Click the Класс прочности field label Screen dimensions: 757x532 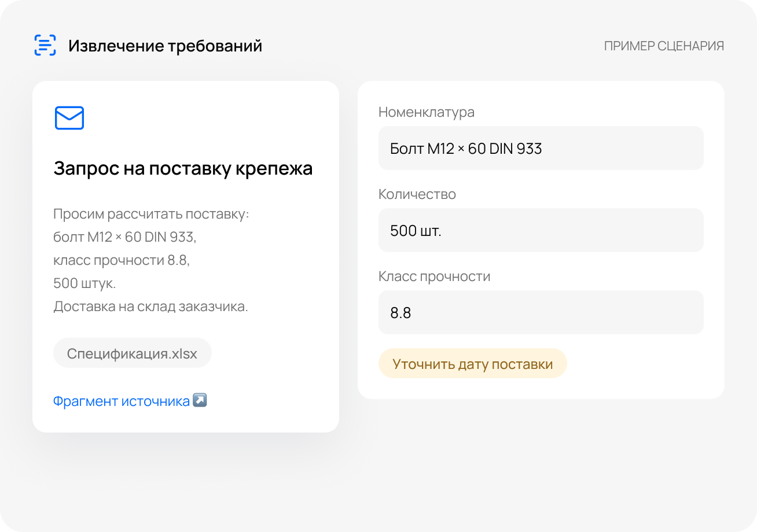click(x=435, y=276)
